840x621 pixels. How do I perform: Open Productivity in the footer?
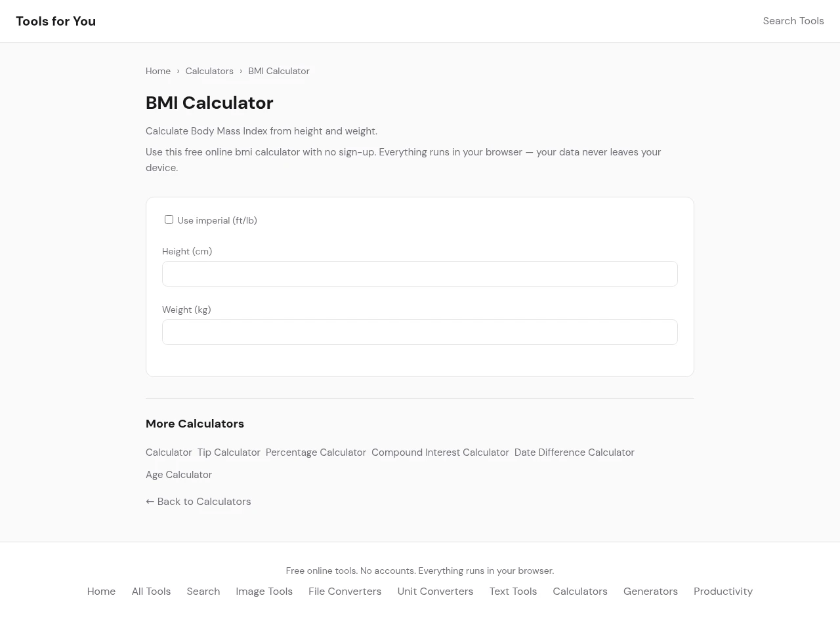tap(723, 591)
